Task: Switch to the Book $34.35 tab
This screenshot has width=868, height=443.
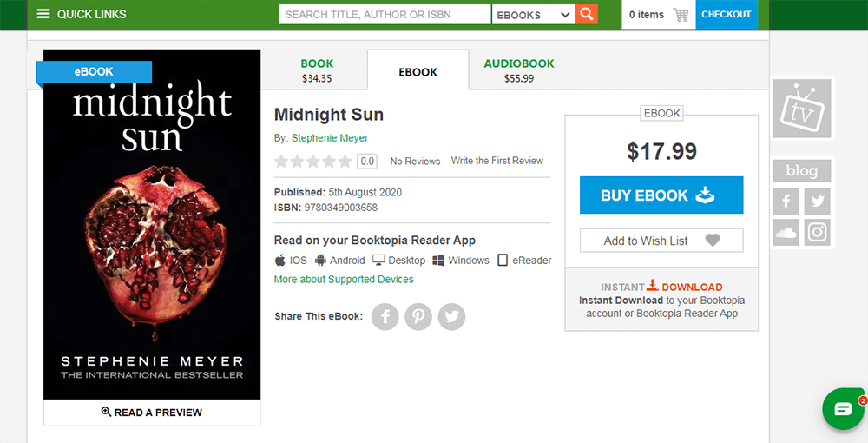Action: pyautogui.click(x=317, y=70)
